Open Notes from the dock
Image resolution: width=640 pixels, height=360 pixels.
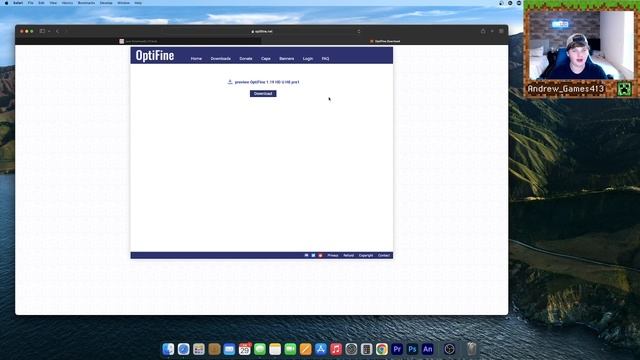275,349
